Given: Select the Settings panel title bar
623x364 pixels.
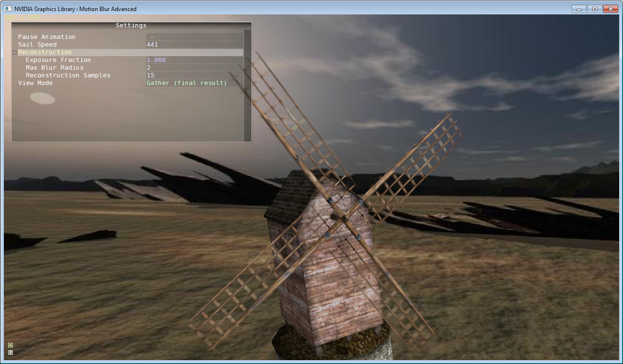Looking at the screenshot, I should point(131,25).
